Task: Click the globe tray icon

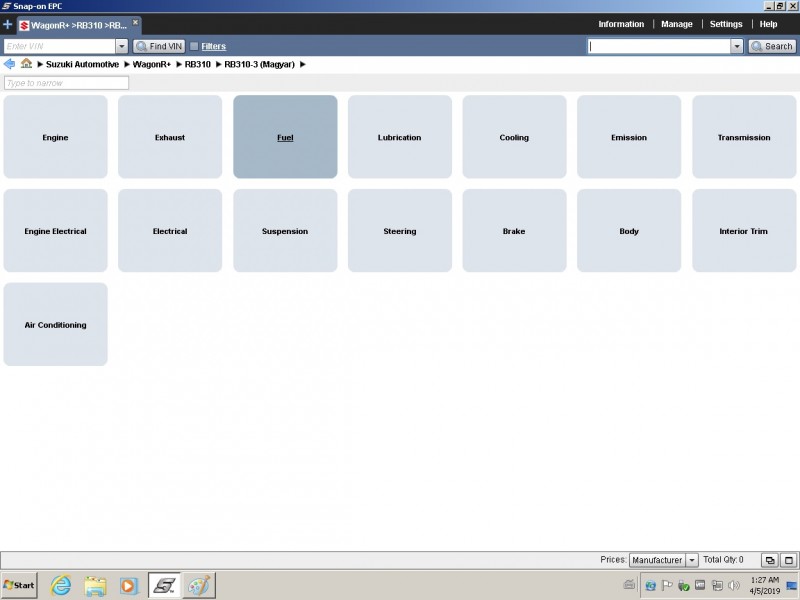Action: coord(650,585)
